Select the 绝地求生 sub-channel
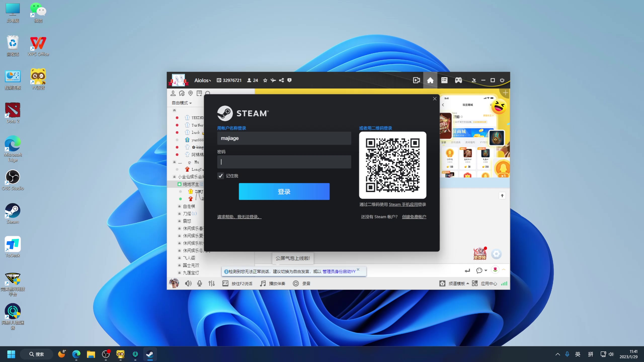 (190, 184)
